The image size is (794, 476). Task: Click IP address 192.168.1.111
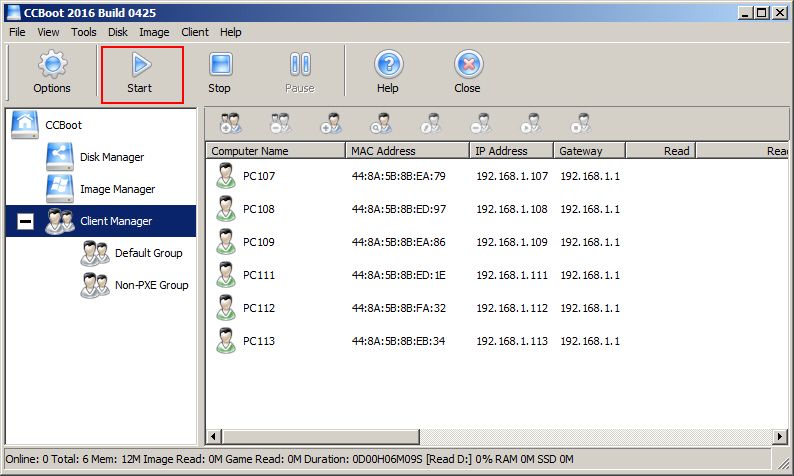pos(512,275)
